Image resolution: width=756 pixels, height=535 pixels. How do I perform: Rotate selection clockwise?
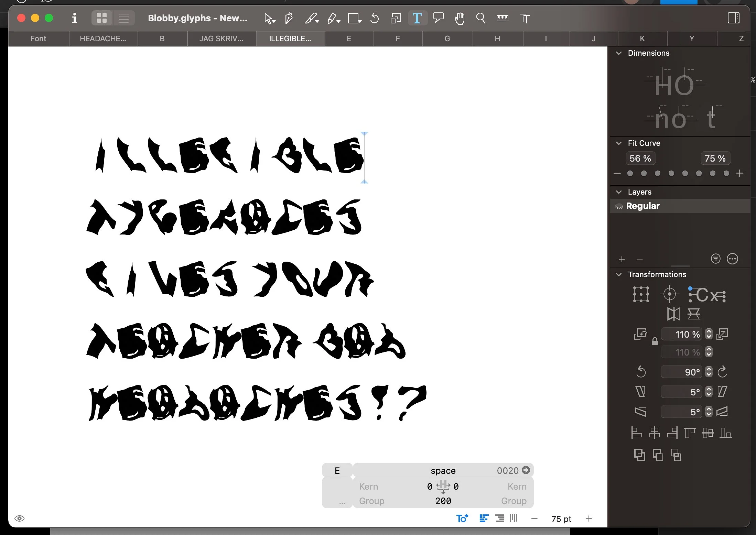[722, 372]
